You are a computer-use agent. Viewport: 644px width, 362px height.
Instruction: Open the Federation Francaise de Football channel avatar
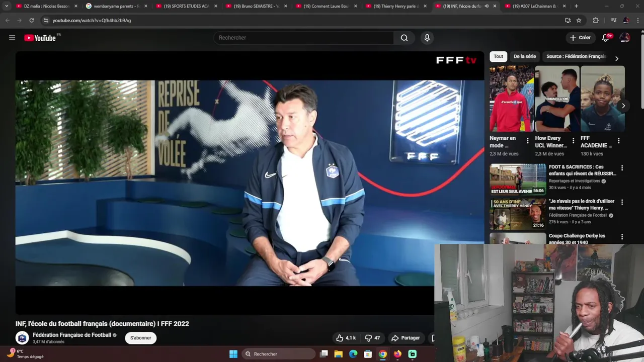22,338
